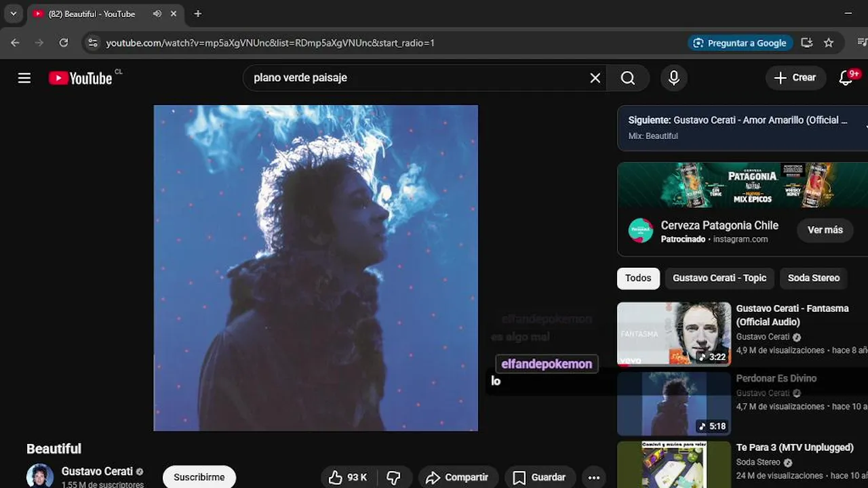868x488 pixels.
Task: Click 1.55 M de suscriptores text
Action: tap(102, 485)
